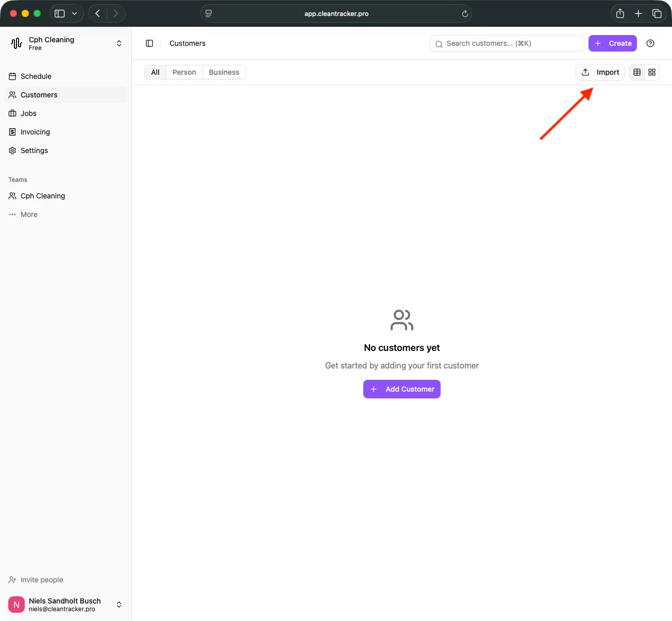This screenshot has width=672, height=621.
Task: Toggle the sidebar visibility icon next to Customers
Action: click(x=149, y=43)
